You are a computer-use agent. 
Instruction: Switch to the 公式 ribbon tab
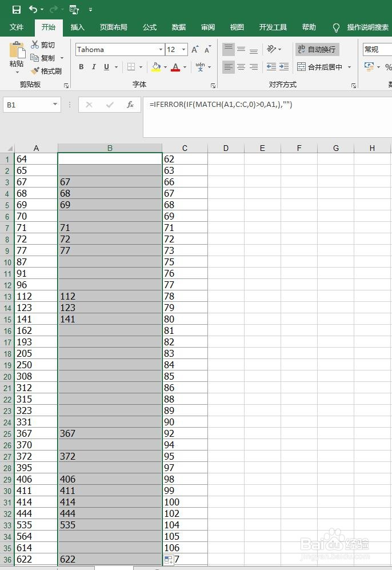[149, 27]
